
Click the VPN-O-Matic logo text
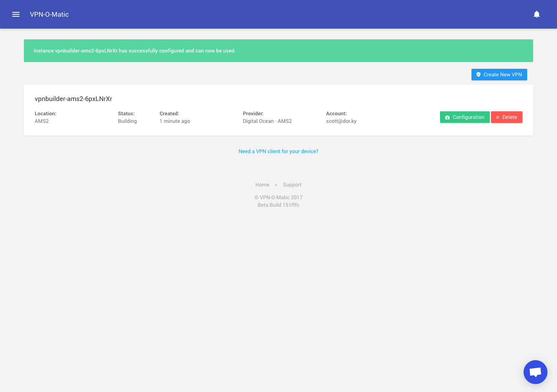coord(49,14)
